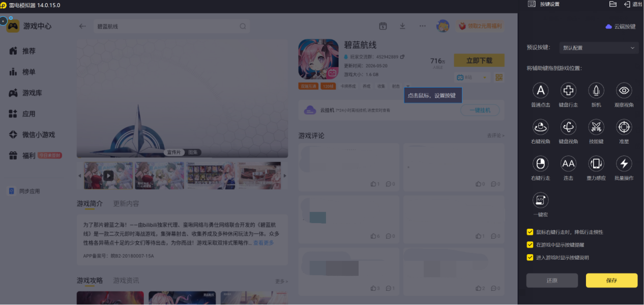The height and width of the screenshot is (305, 644).
Task: Switch to the 游戏资讯 tab
Action: pos(126,281)
